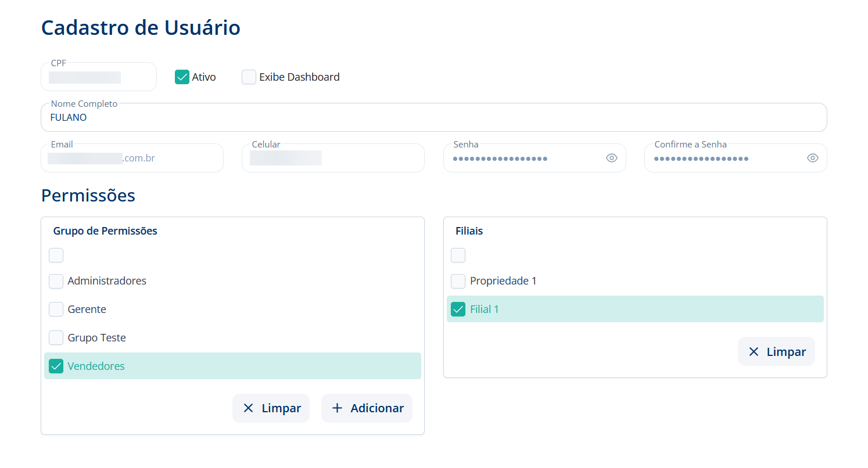Click Limpar in Grupo de Permissões
Viewport: 868px width, 468px height.
point(271,408)
